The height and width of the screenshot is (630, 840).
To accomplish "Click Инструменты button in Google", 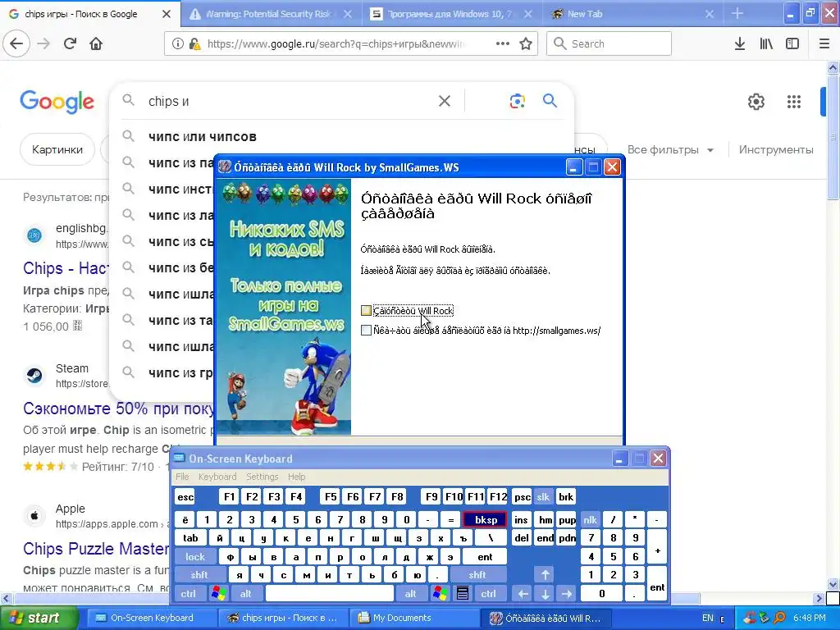I will (776, 149).
